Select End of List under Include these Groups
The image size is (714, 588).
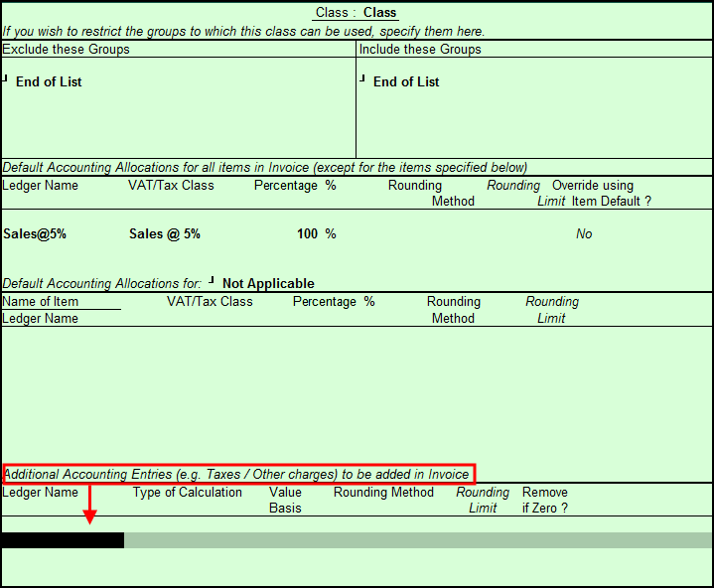[x=406, y=81]
